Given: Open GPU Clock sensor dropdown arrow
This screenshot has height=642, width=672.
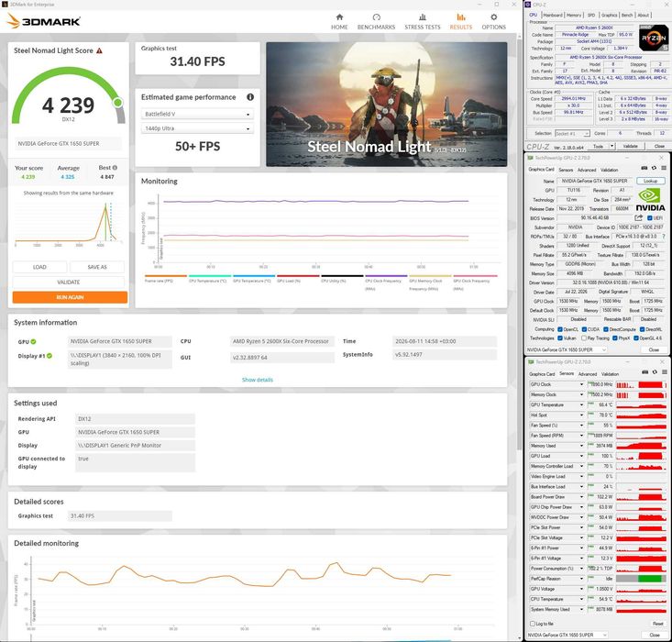Looking at the screenshot, I should click(x=581, y=384).
